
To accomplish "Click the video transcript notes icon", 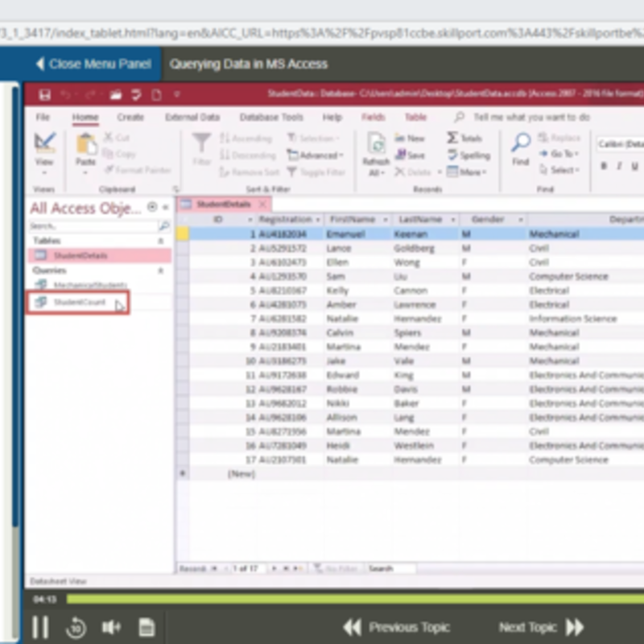I will (x=147, y=627).
